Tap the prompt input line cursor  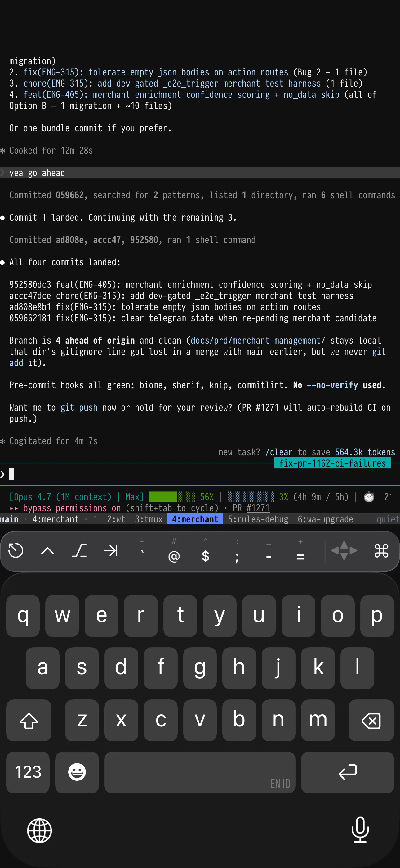(x=11, y=474)
